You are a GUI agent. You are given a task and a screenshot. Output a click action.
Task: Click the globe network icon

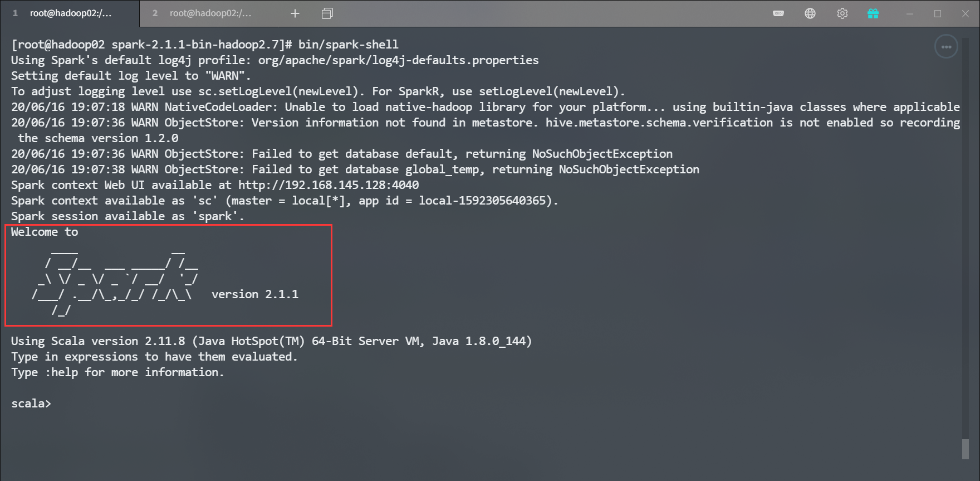point(810,13)
